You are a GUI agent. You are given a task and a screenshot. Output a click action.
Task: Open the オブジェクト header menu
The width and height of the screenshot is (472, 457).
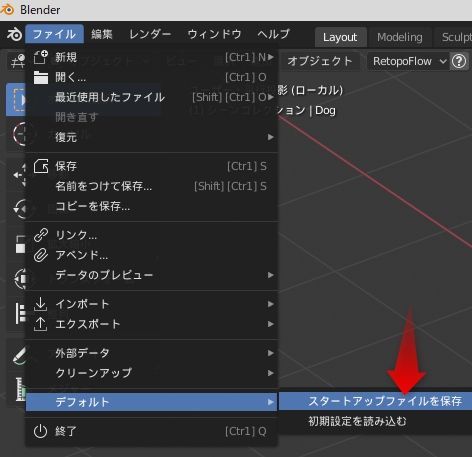pos(319,61)
